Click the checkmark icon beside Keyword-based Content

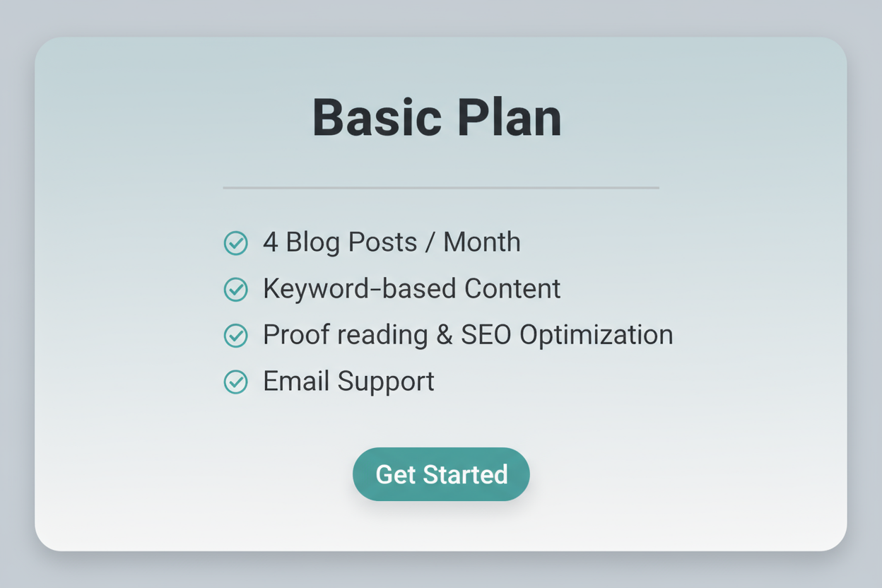click(235, 289)
